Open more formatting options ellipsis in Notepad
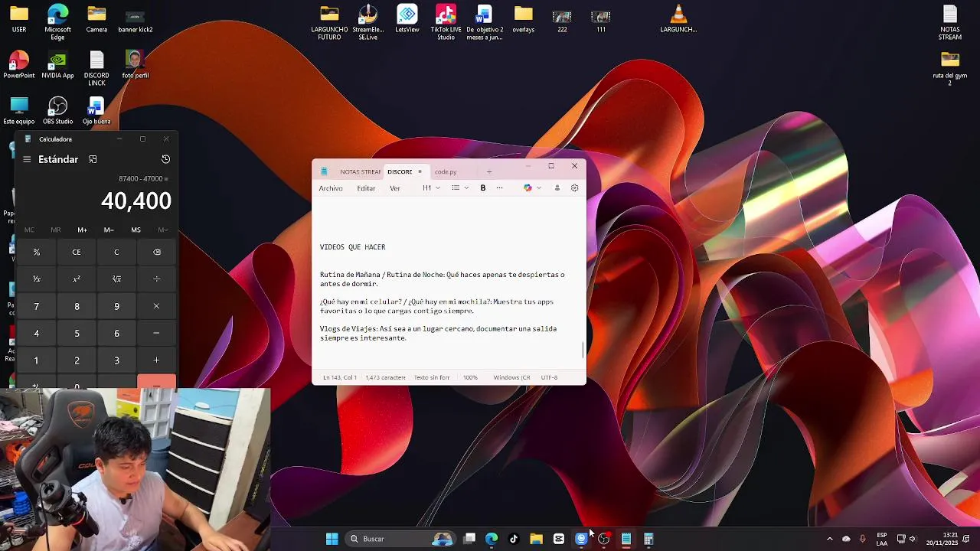980x551 pixels. click(500, 188)
